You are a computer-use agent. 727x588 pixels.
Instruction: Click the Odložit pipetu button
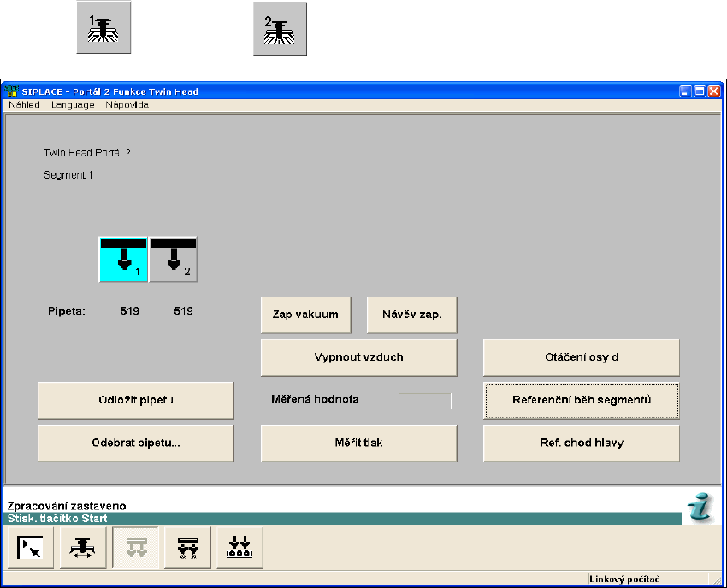(136, 400)
